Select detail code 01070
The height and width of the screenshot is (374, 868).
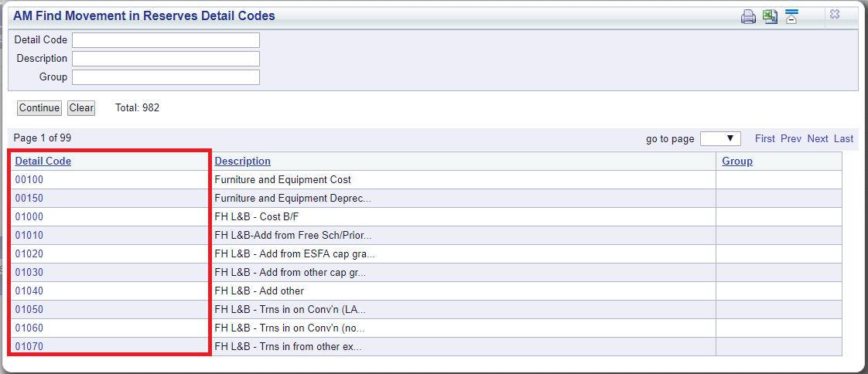[x=29, y=347]
